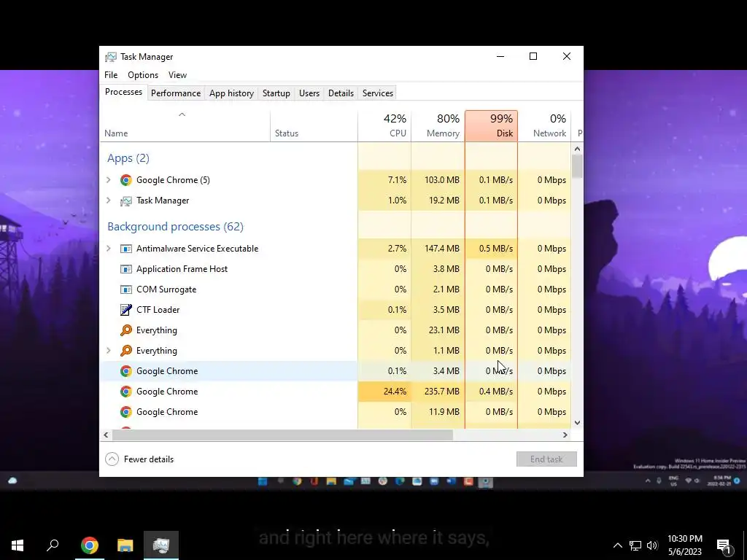Open taskbar Search magnifier
The width and height of the screenshot is (747, 560).
pyautogui.click(x=53, y=545)
